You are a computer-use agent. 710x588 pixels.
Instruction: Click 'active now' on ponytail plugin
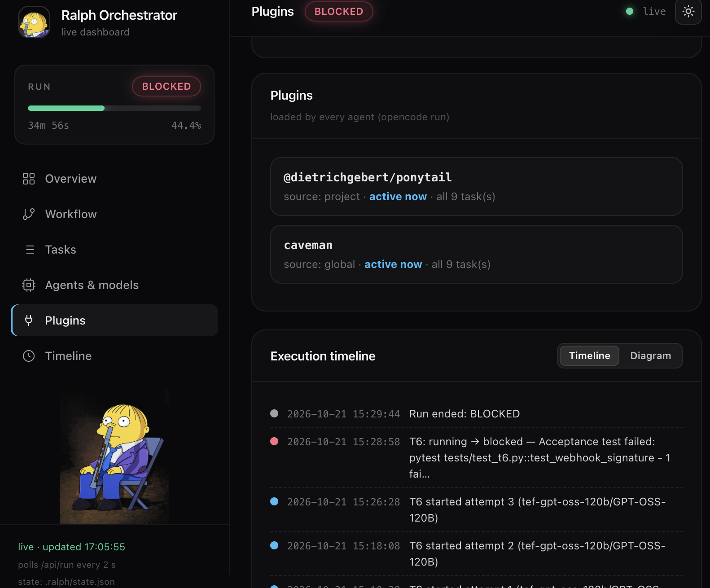pos(398,197)
